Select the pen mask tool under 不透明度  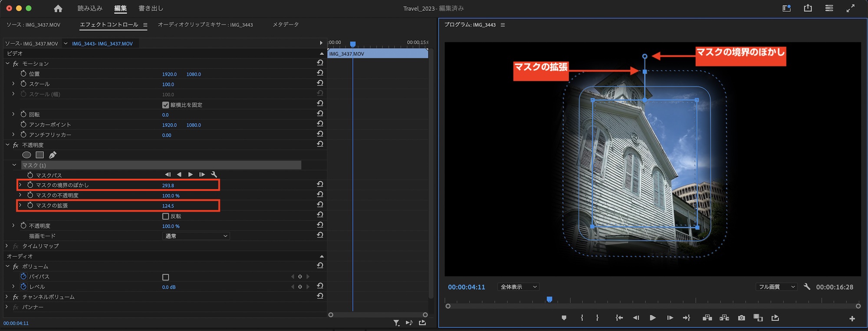click(x=53, y=155)
